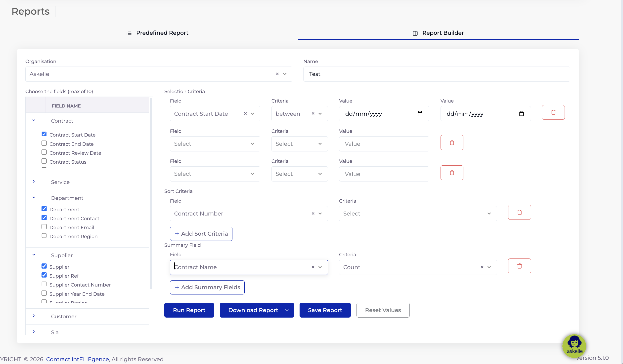Switch to the Predefined Report tab
623x364 pixels.
[157, 33]
